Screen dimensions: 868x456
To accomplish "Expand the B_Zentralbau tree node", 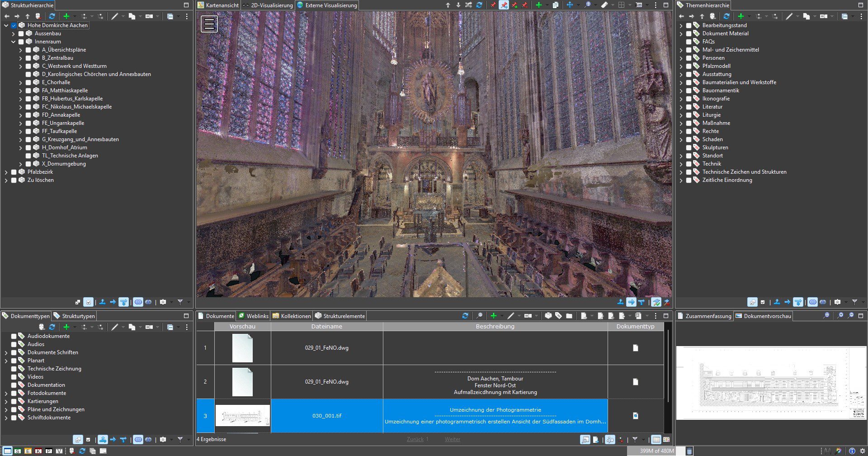I will coord(20,58).
